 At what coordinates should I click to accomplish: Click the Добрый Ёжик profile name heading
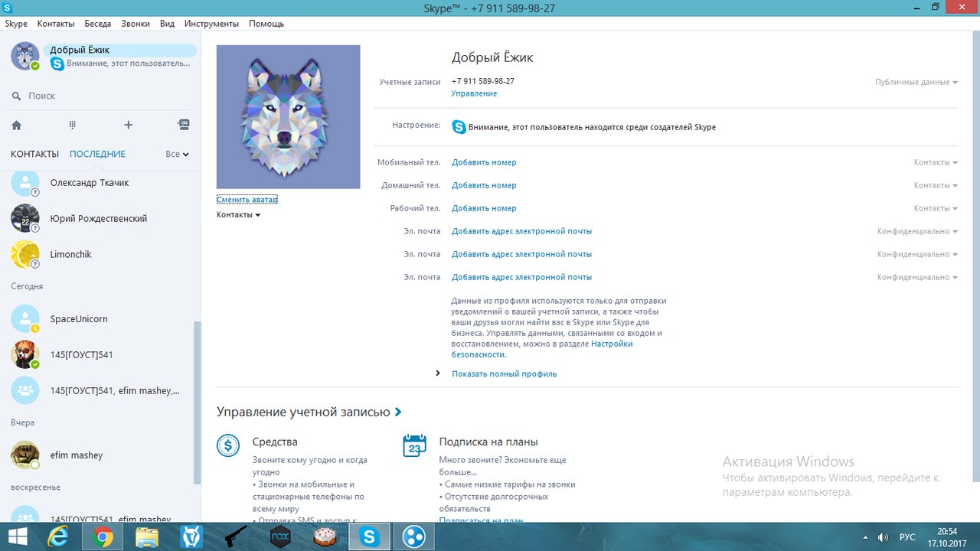[x=492, y=57]
